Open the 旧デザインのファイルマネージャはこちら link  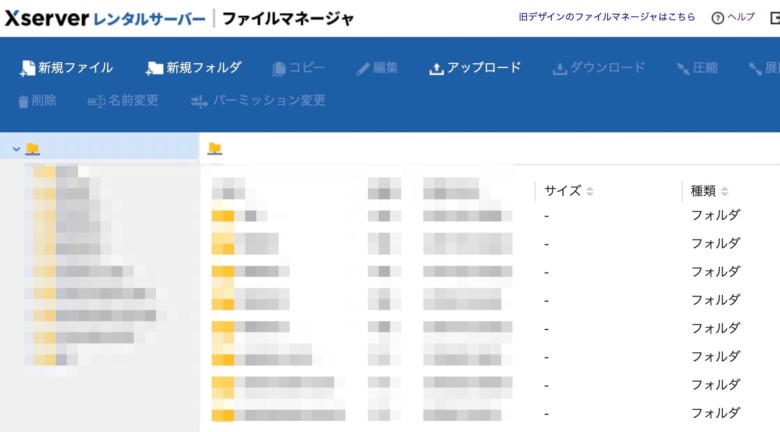[607, 17]
